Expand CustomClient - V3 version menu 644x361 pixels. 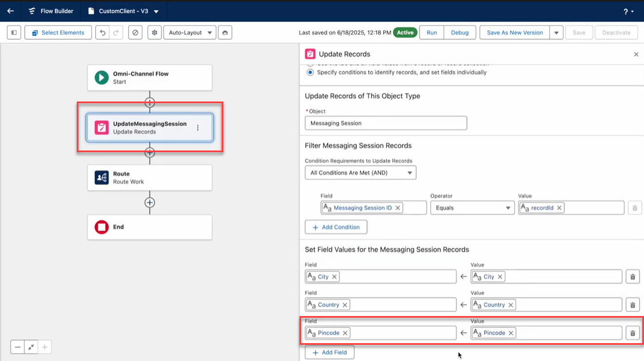click(156, 11)
